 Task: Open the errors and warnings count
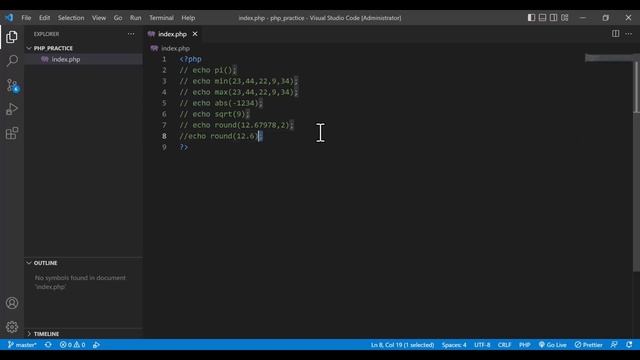point(72,345)
